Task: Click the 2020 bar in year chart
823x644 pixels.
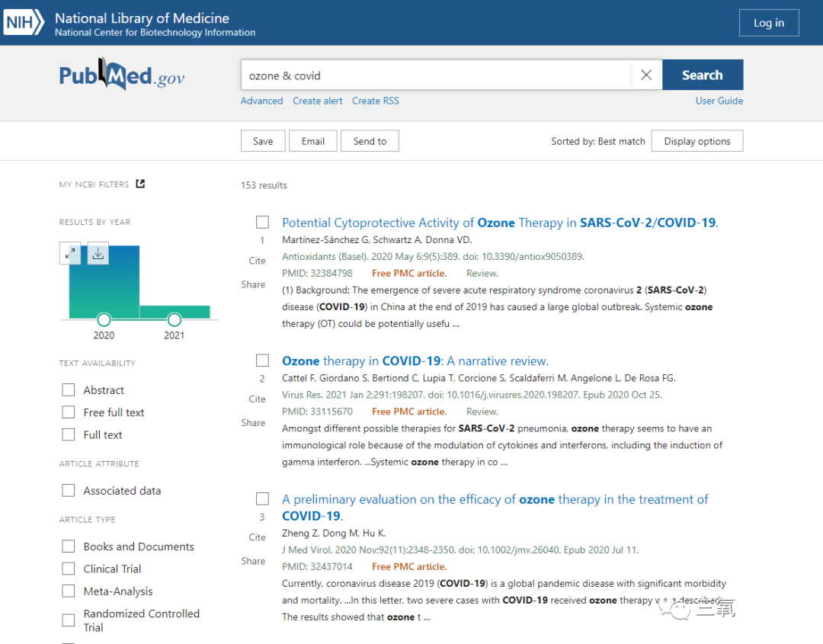Action: tap(104, 282)
